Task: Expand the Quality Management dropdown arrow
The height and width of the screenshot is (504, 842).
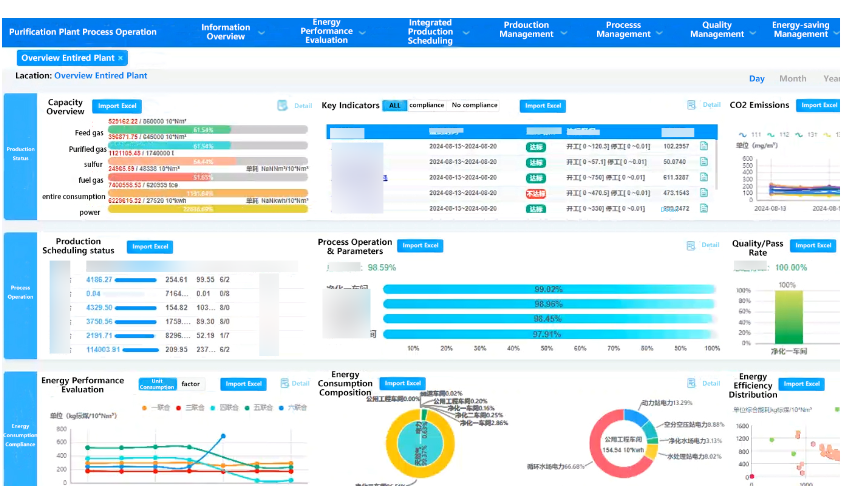Action: tap(753, 33)
